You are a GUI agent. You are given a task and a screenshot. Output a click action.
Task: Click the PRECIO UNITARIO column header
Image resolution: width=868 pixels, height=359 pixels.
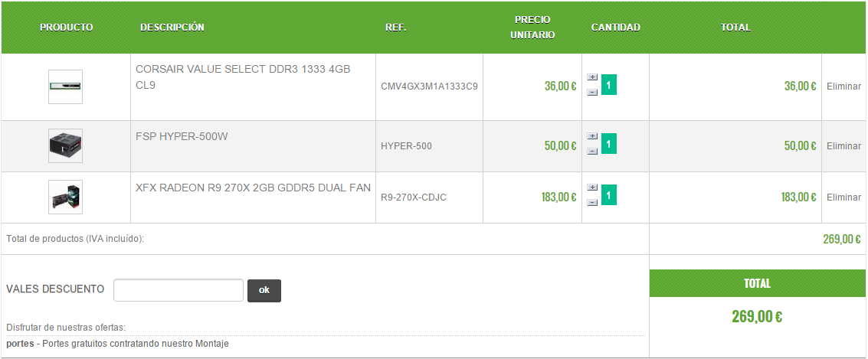532,27
